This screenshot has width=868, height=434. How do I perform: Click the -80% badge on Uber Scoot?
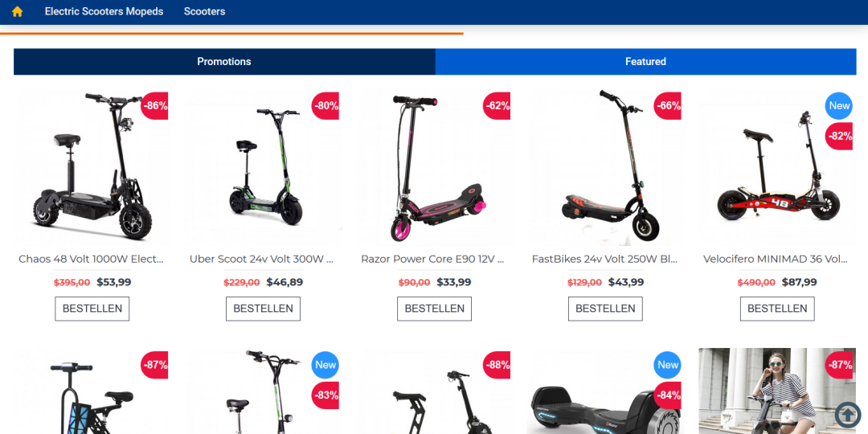click(325, 106)
